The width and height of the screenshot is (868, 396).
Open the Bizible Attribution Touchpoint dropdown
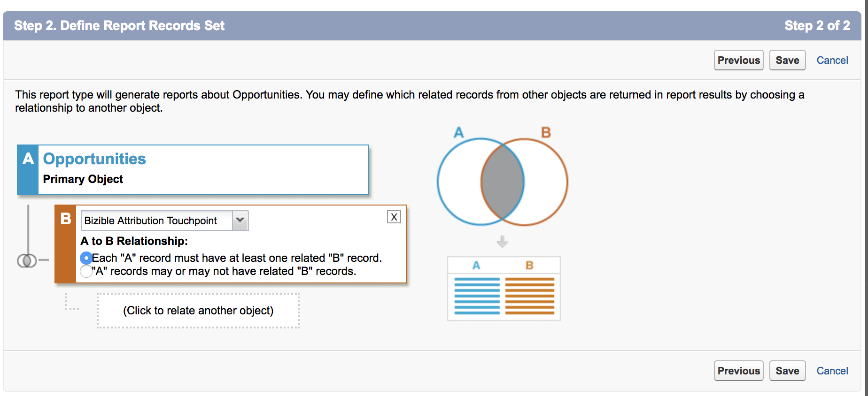[164, 221]
